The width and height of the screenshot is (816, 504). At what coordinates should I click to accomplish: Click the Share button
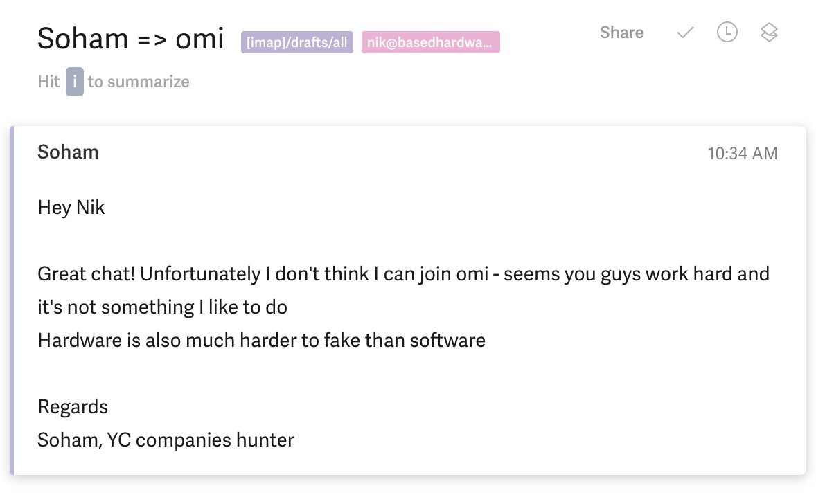click(x=621, y=33)
